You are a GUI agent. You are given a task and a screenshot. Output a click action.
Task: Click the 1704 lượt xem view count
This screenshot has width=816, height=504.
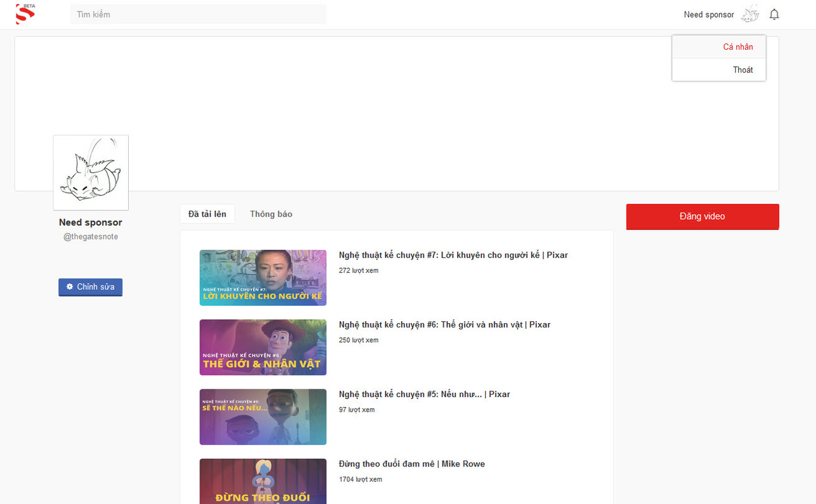coord(360,479)
